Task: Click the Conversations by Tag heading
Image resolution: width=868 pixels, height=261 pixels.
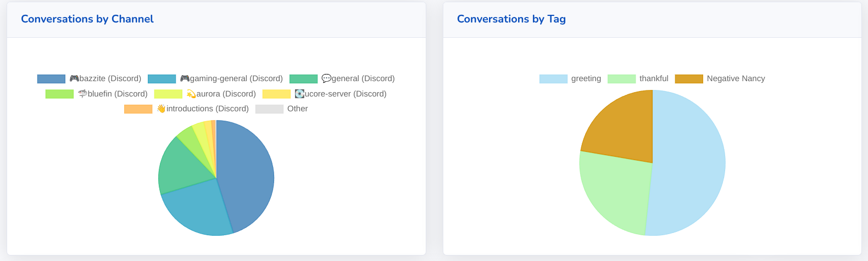Action: click(x=511, y=19)
